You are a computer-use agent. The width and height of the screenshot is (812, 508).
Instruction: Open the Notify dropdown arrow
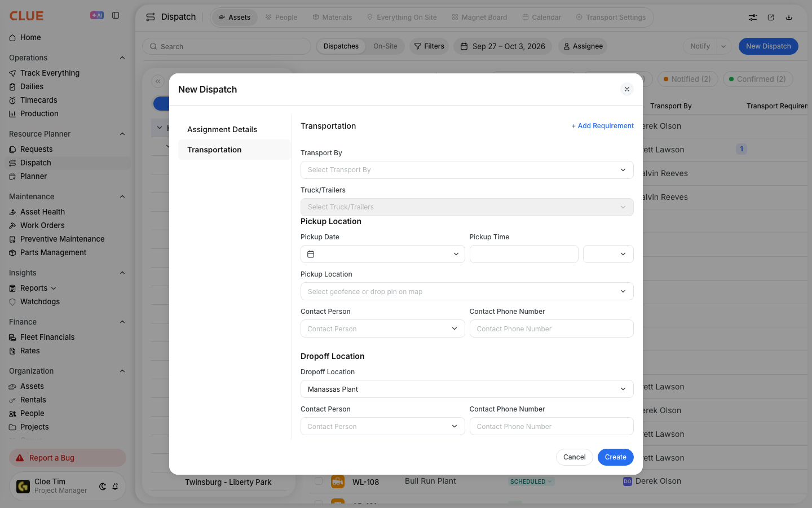click(723, 46)
